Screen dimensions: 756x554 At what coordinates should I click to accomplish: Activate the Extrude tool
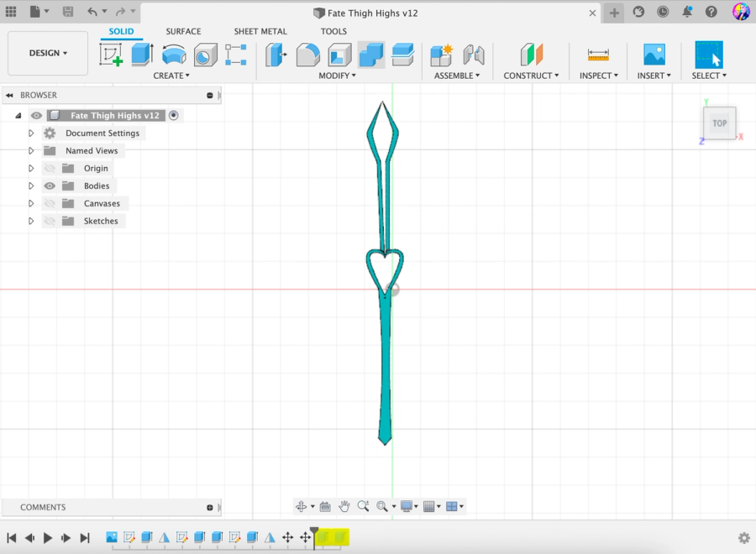(141, 53)
